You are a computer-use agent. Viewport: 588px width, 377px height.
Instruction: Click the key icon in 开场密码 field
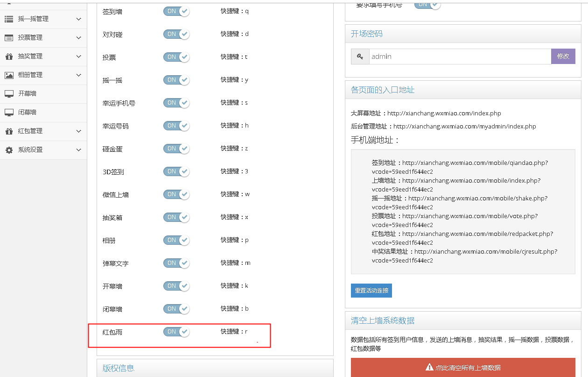360,57
